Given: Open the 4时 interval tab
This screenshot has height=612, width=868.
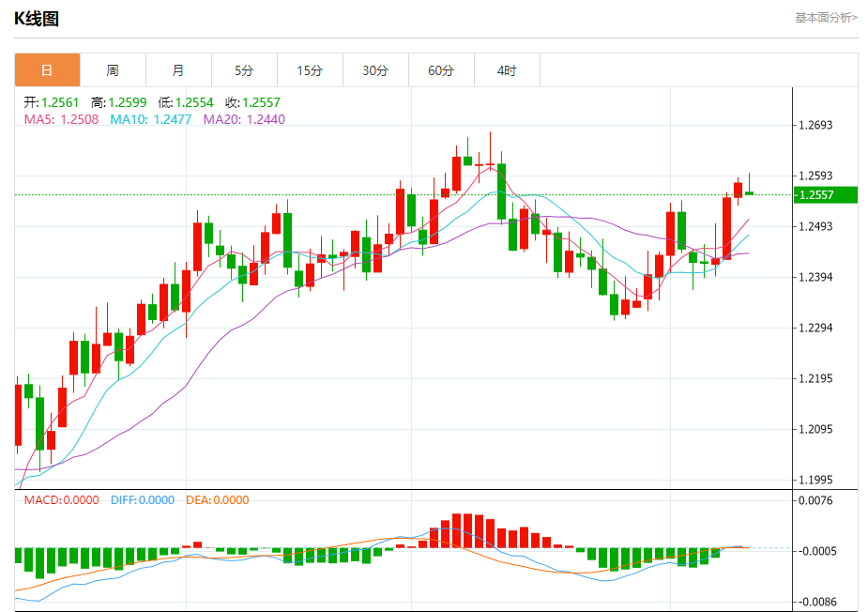Looking at the screenshot, I should pyautogui.click(x=507, y=70).
